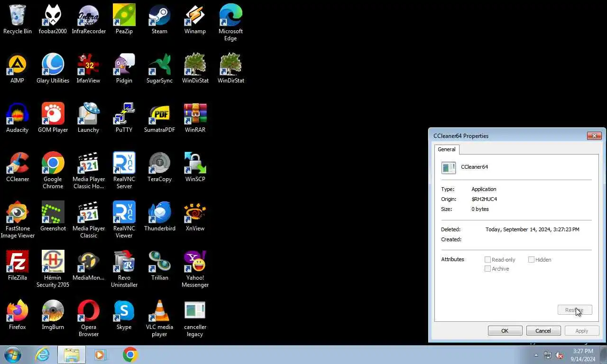Toggle the Archive attribute checkbox
The height and width of the screenshot is (364, 607).
487,269
